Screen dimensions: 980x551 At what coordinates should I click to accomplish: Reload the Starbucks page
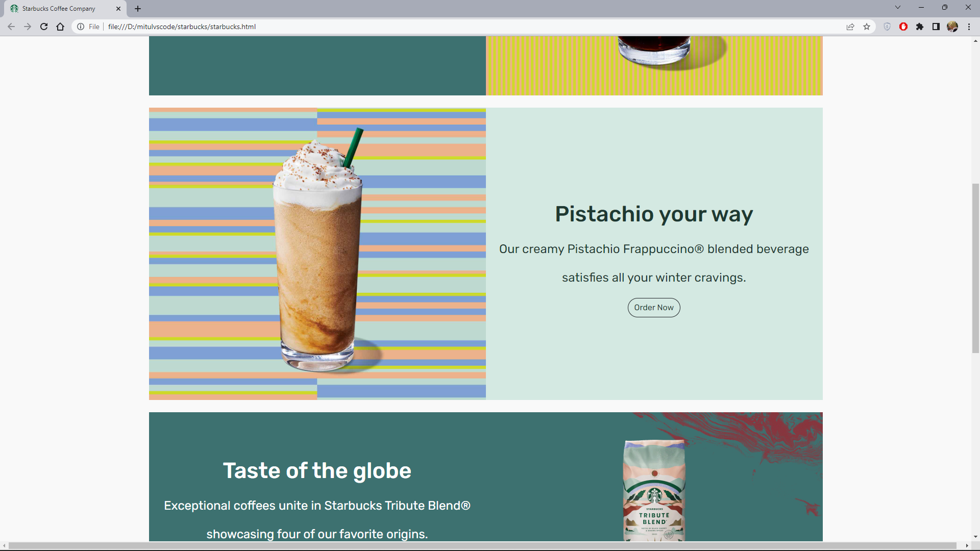44,27
